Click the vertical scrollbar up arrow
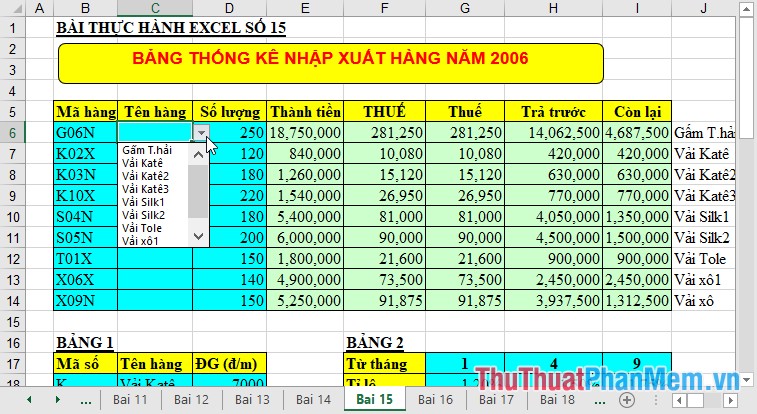Viewport: 757px width, 414px height. pos(746,7)
